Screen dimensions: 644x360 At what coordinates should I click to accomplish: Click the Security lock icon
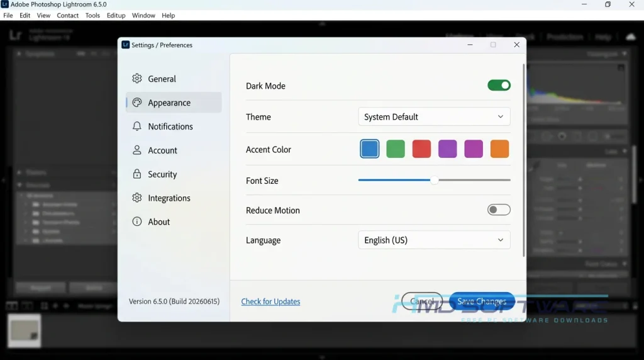pos(136,174)
